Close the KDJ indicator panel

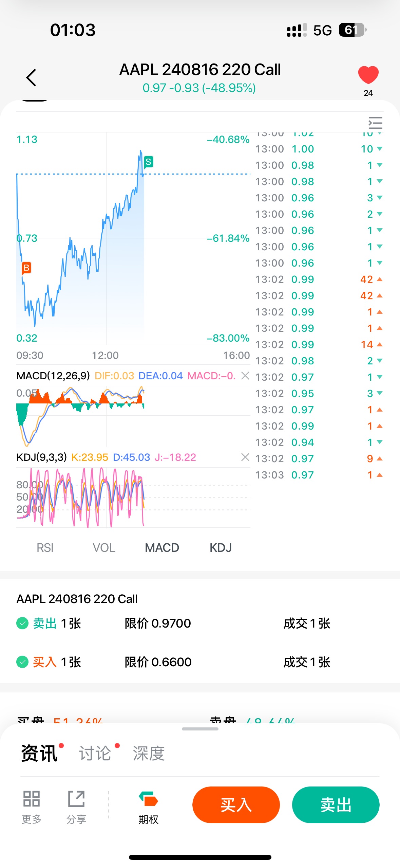(x=245, y=457)
